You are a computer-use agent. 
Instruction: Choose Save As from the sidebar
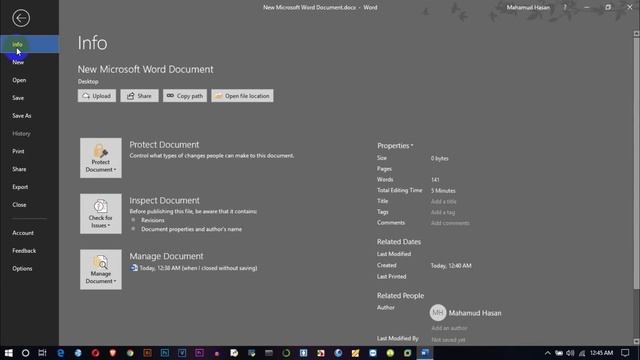(29, 116)
